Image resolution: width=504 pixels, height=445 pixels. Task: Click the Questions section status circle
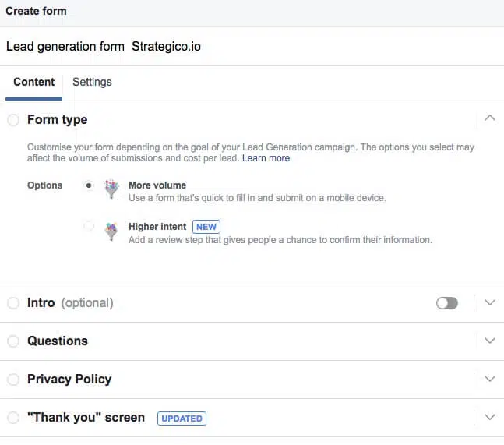pos(13,341)
